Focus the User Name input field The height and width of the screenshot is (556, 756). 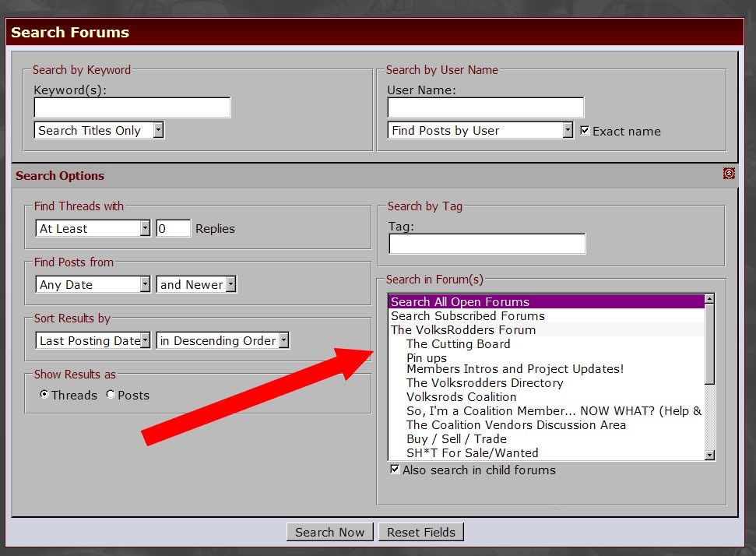coord(486,107)
